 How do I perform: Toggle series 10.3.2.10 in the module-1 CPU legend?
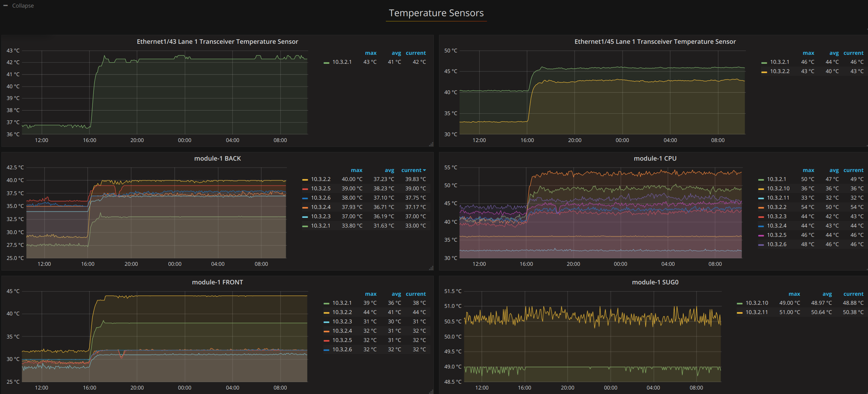778,189
